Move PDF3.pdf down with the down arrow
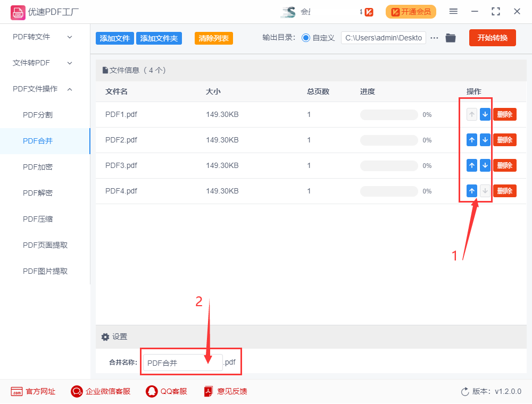Viewport: 532px width, 404px height. [485, 165]
